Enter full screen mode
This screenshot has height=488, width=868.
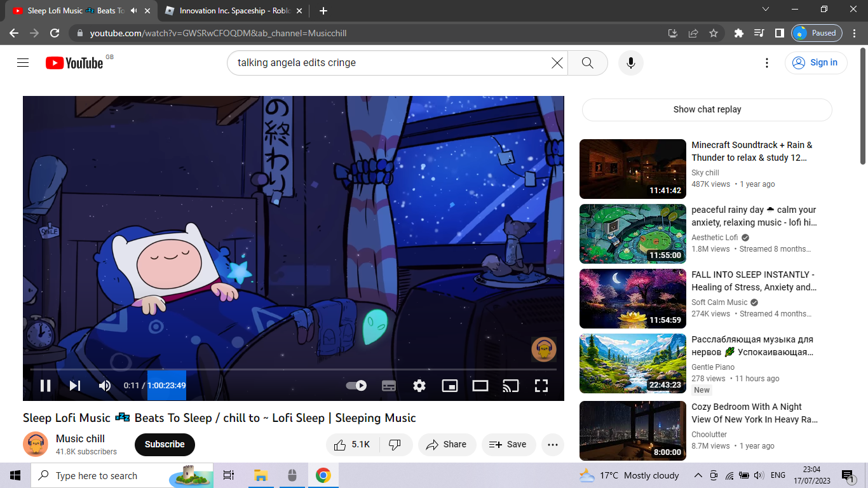[x=541, y=385]
